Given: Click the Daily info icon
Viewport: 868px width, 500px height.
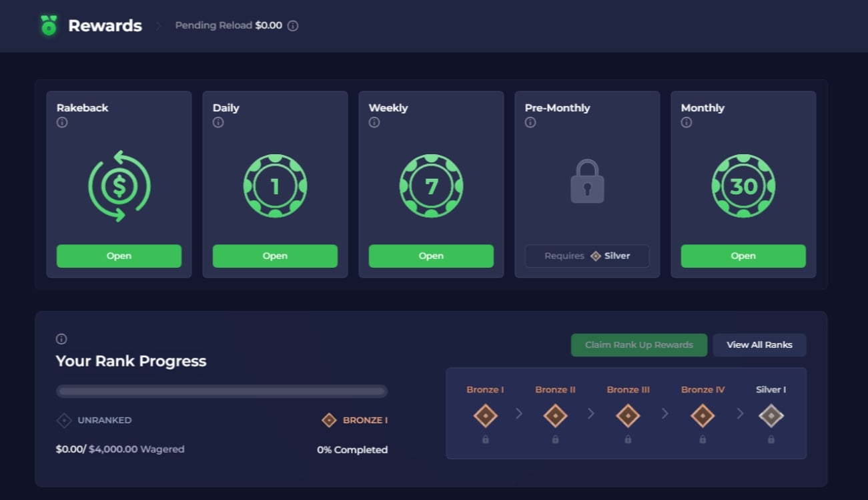Looking at the screenshot, I should tap(218, 123).
